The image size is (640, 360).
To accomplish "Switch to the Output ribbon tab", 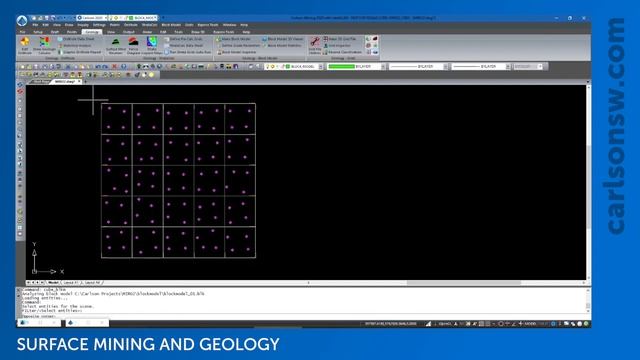I will pos(129,31).
